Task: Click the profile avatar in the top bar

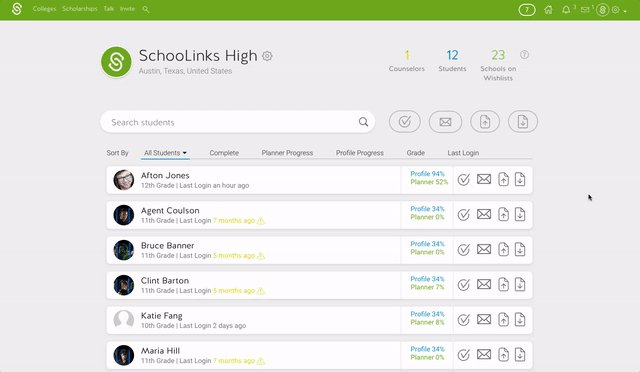Action: pyautogui.click(x=602, y=10)
